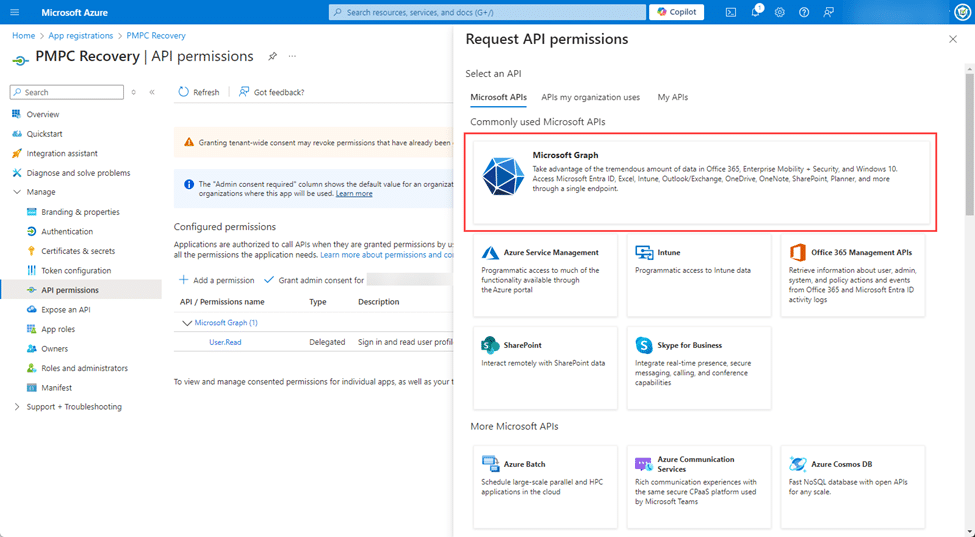The height and width of the screenshot is (537, 975).
Task: Close the Request API permissions panel
Action: coord(952,39)
